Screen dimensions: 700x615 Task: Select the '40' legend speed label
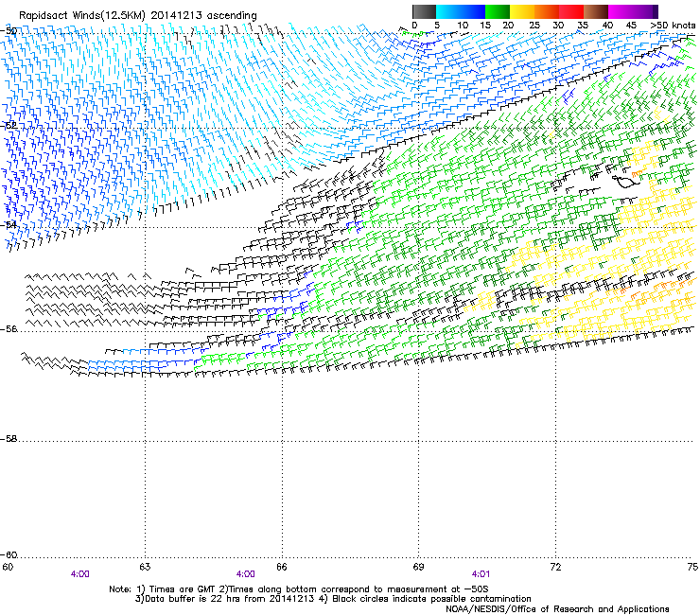tap(607, 26)
